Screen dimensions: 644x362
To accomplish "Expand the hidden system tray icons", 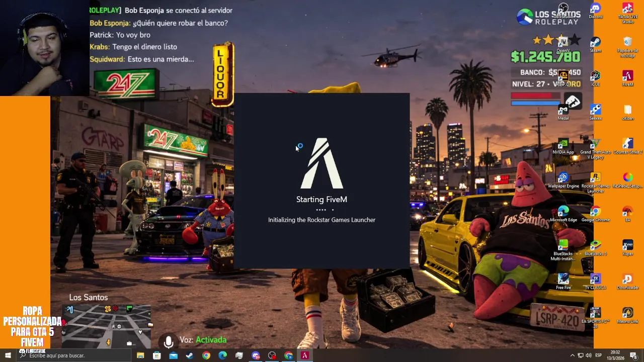I will tap(572, 355).
